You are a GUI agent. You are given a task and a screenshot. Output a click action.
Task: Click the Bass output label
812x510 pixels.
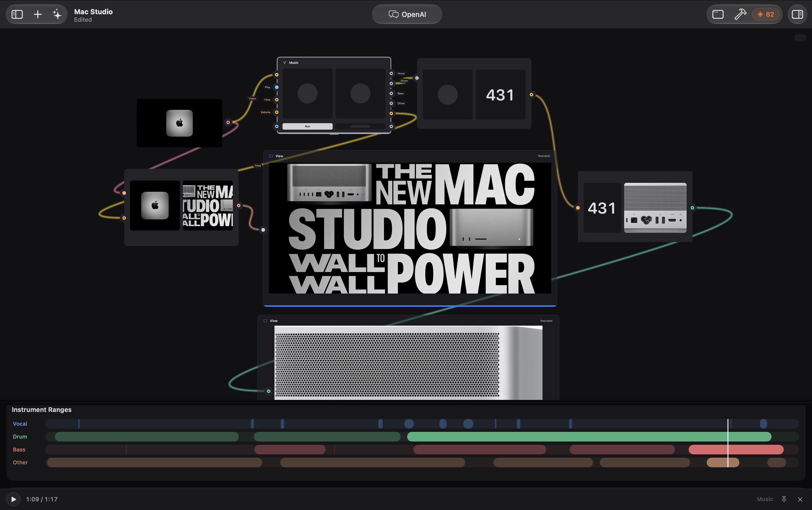pos(401,93)
